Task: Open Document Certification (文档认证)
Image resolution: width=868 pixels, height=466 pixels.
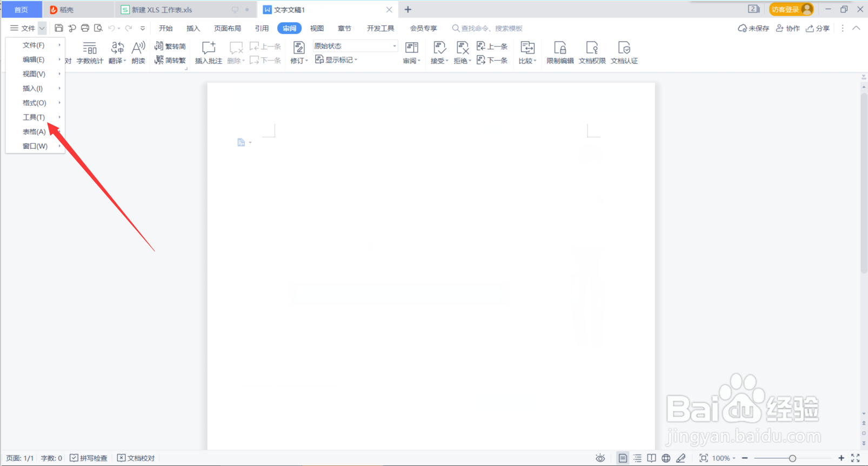Action: (x=624, y=53)
